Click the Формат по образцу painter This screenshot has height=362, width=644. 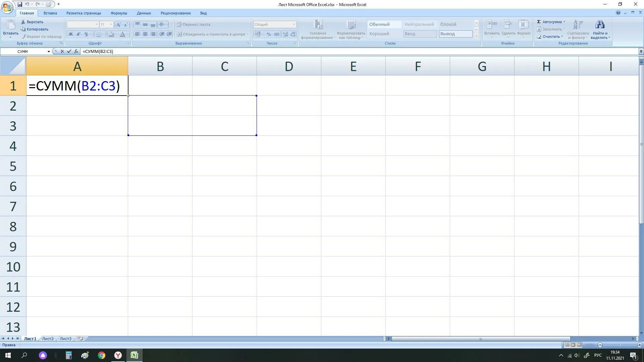[42, 37]
